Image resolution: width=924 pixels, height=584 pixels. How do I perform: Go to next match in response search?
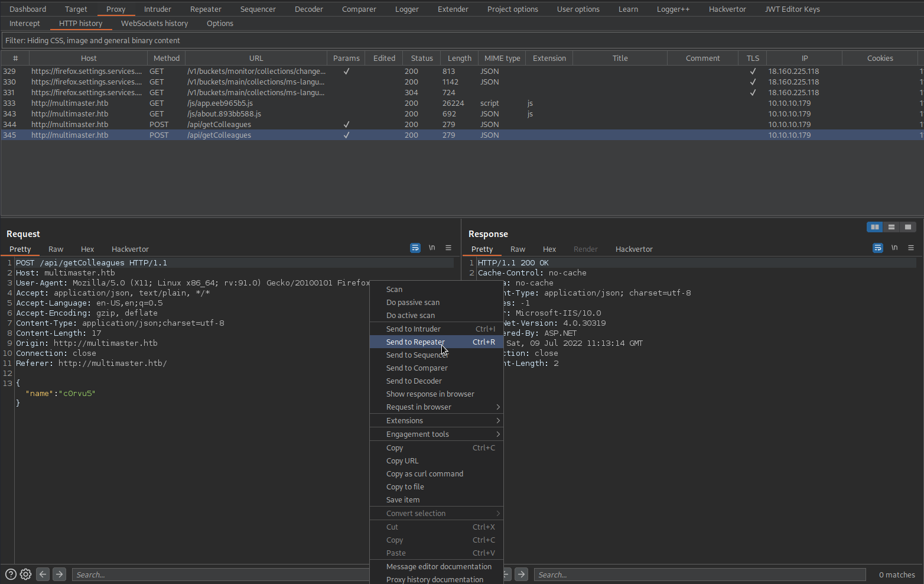[x=521, y=574]
